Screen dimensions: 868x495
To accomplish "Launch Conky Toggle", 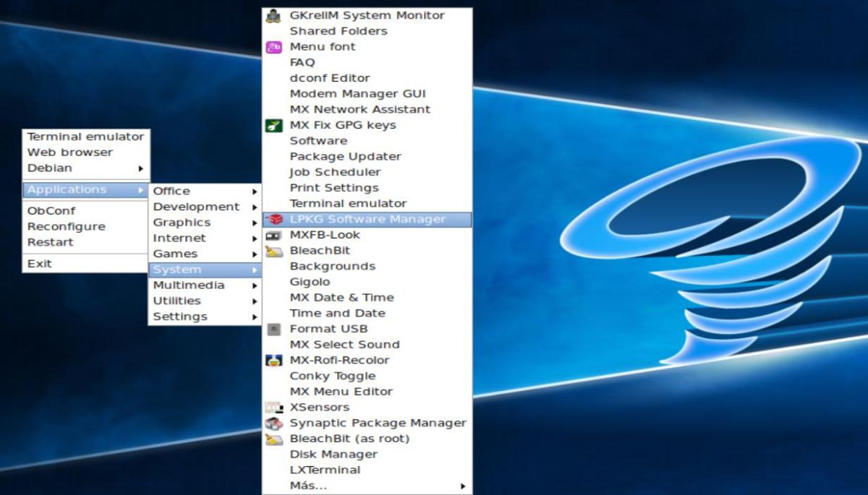I will pyautogui.click(x=332, y=376).
